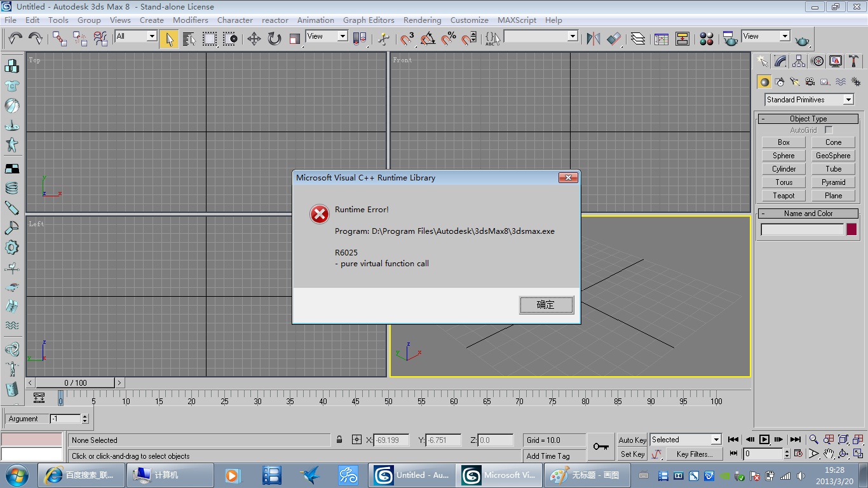
Task: Switch to the Modify command panel tab
Action: click(781, 61)
